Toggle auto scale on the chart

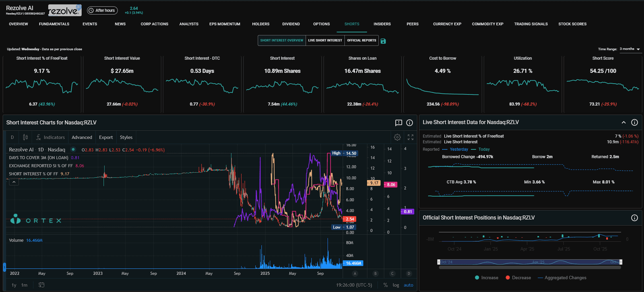(408, 285)
